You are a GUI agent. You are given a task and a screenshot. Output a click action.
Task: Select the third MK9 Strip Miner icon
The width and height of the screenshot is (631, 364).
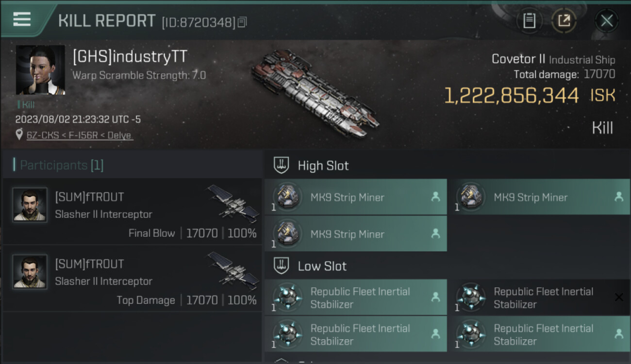click(287, 234)
